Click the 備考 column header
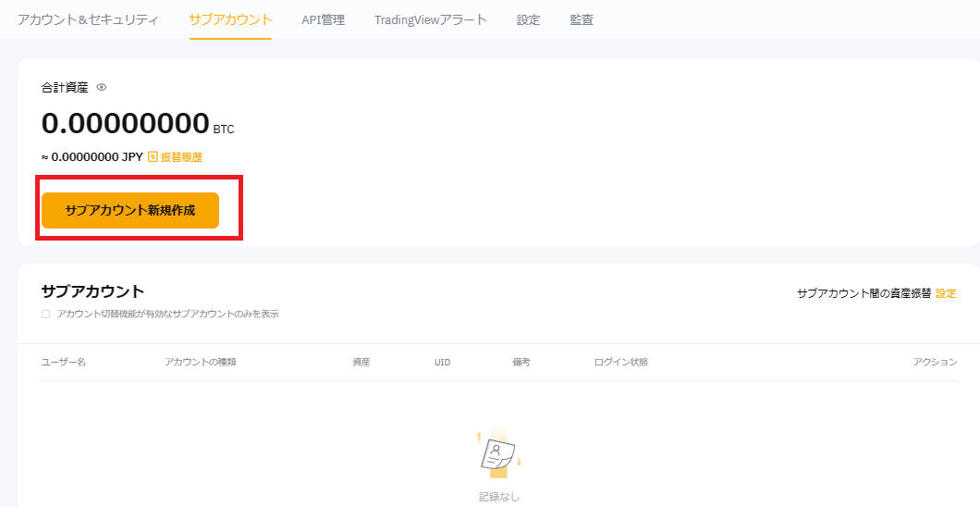The width and height of the screenshot is (980, 507). (x=521, y=362)
